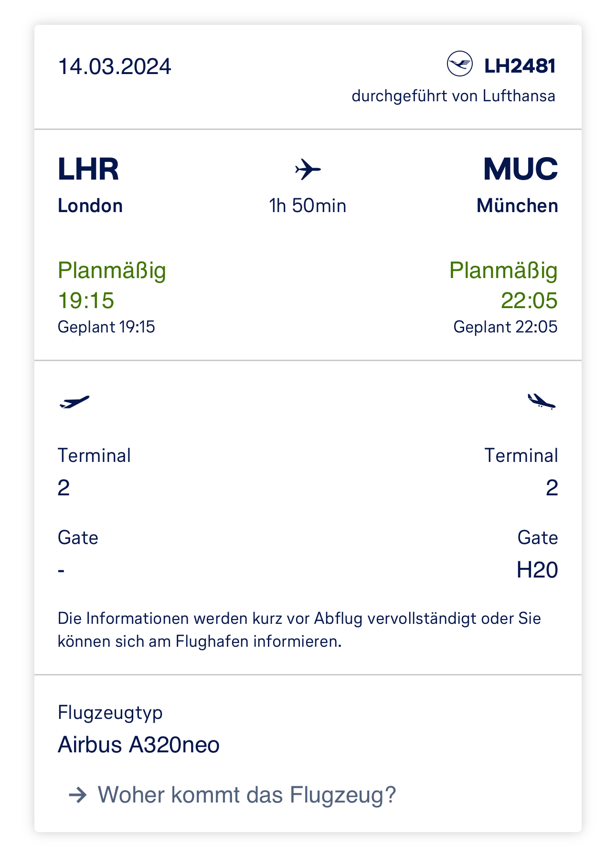
Task: Open the Woher kommt das Flugzeug link
Action: point(247,795)
